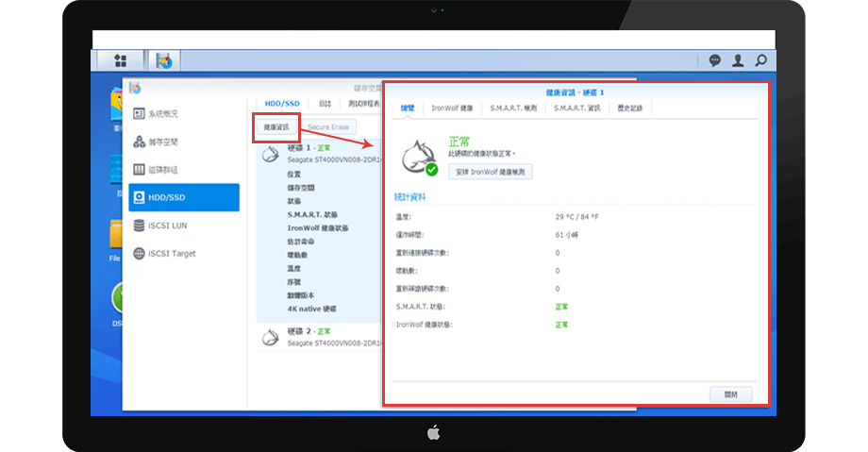Click the 健康資訊 - 硬碟 1 dialog title
The width and height of the screenshot is (868, 452).
[x=576, y=92]
